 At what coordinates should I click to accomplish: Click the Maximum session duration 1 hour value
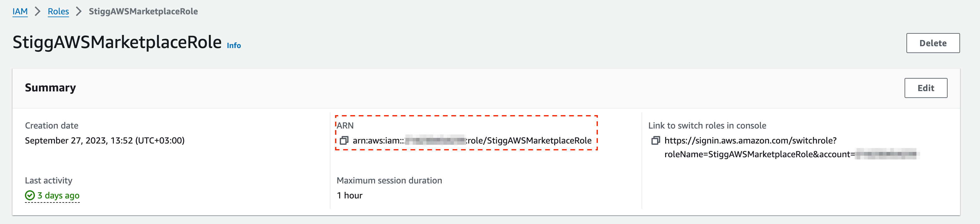click(x=350, y=195)
